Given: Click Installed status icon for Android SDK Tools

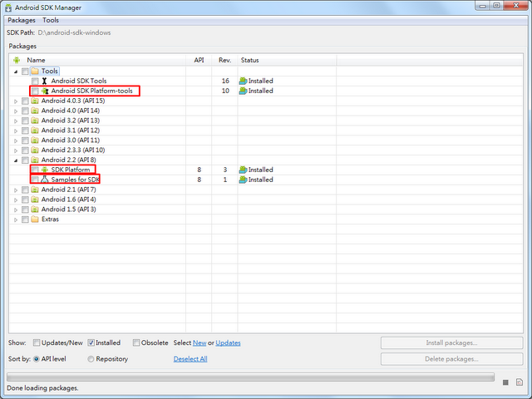Looking at the screenshot, I should click(x=243, y=81).
